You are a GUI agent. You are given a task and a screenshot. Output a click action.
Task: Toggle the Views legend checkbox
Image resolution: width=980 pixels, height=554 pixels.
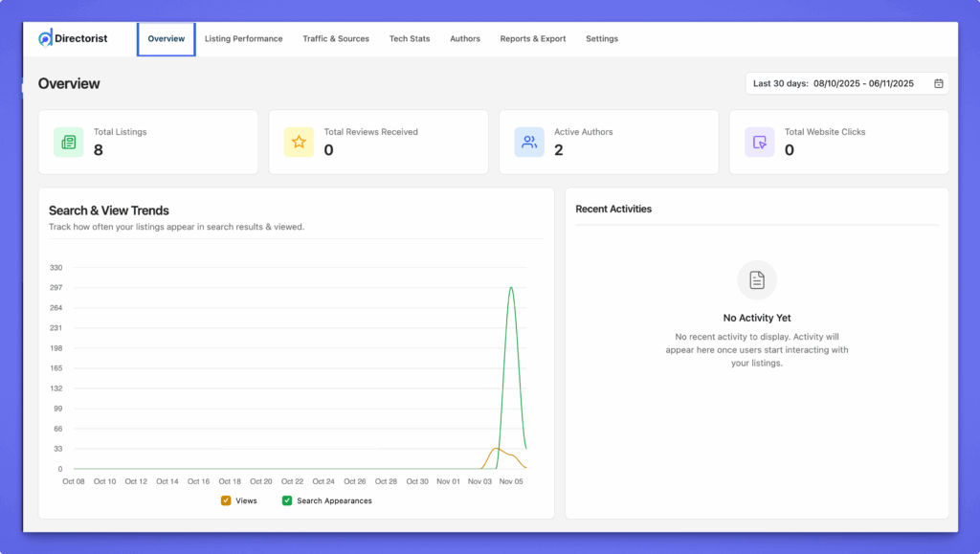click(226, 500)
